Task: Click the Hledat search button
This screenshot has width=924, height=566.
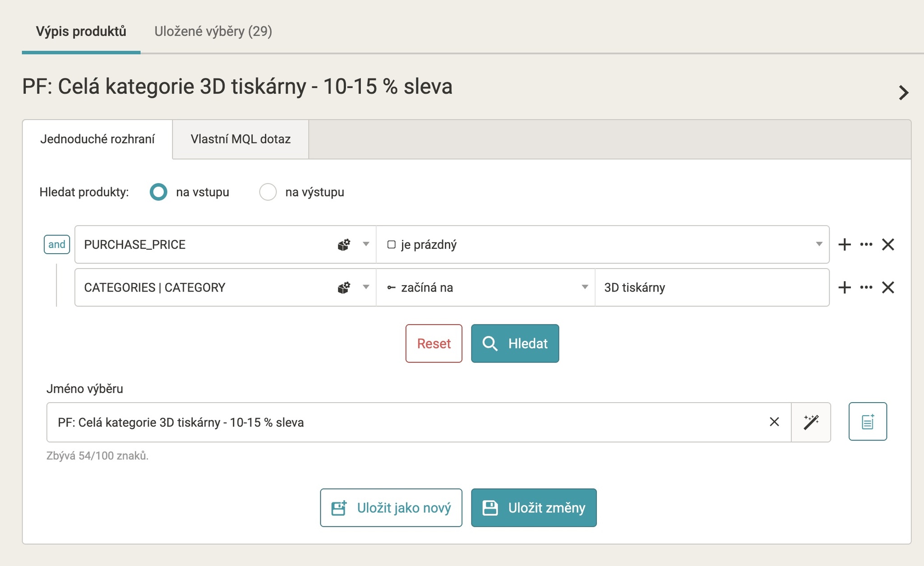Action: (x=515, y=343)
